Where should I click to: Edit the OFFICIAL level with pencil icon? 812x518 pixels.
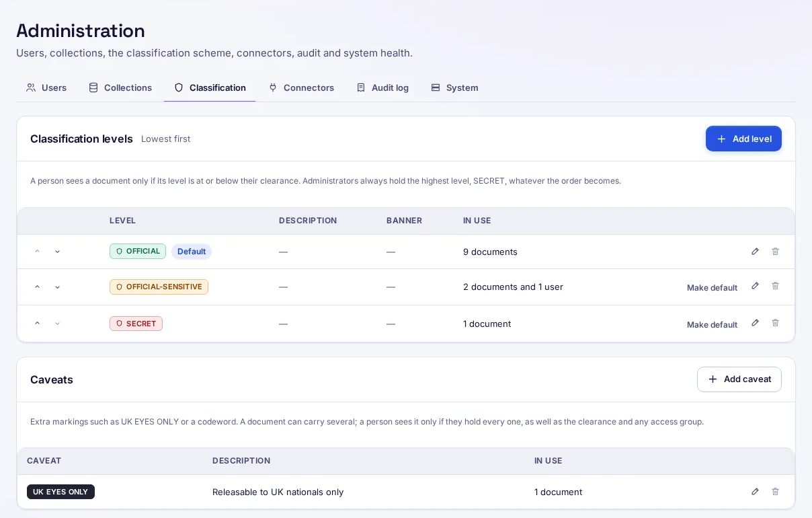pos(755,252)
